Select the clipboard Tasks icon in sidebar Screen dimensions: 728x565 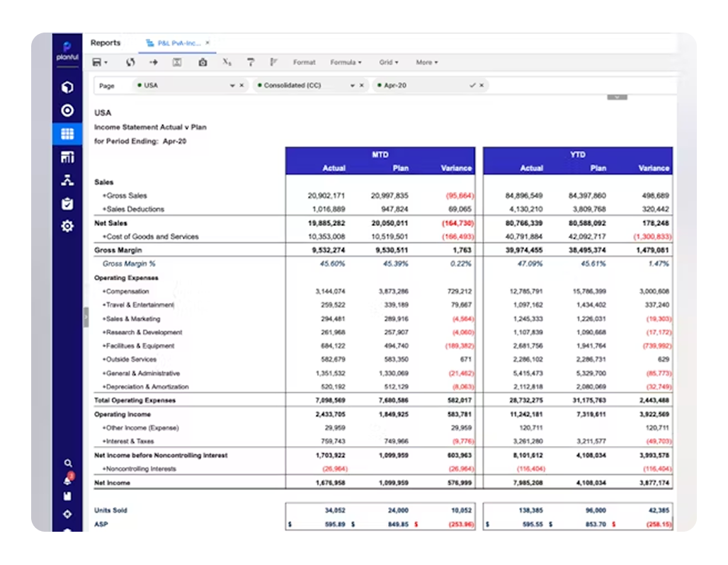(67, 203)
